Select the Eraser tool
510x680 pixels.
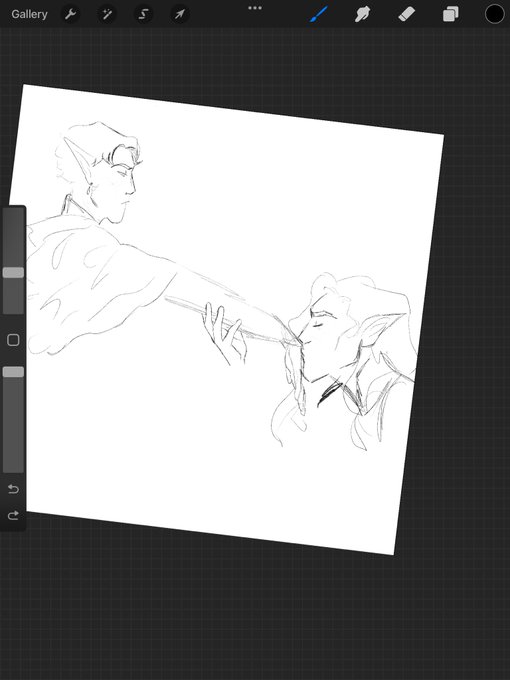coord(407,14)
